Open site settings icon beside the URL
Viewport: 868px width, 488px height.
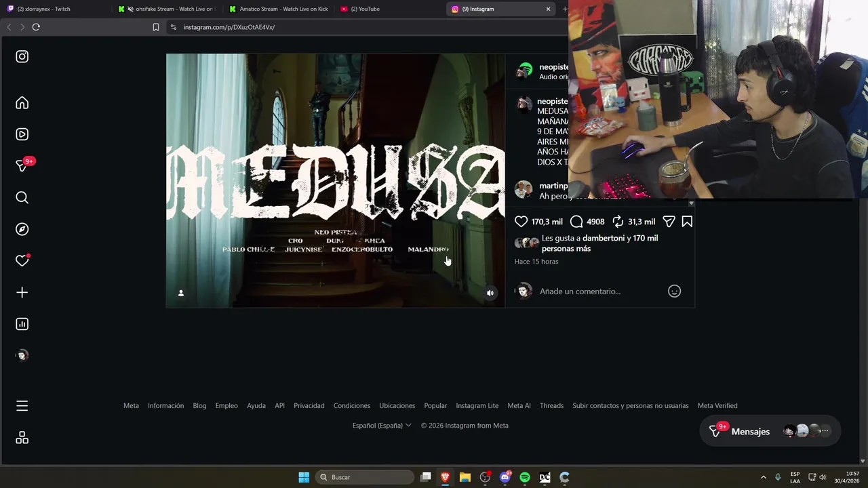[x=174, y=27]
